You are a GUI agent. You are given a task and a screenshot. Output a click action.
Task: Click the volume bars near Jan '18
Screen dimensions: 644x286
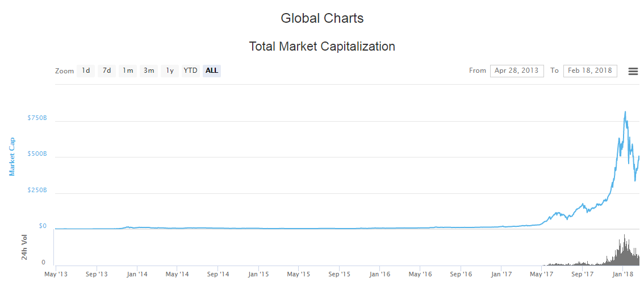[x=624, y=253]
